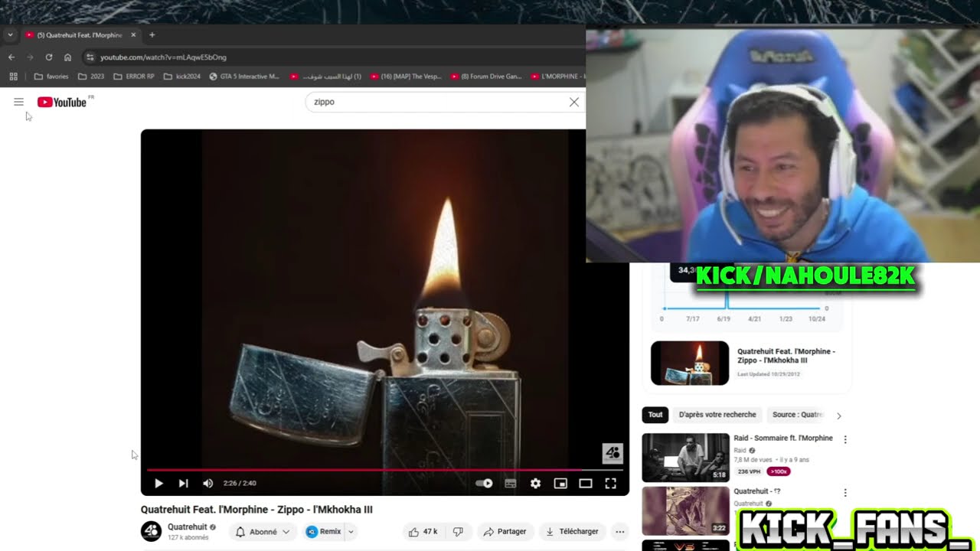Image resolution: width=980 pixels, height=551 pixels.
Task: Expand the Remix options arrow
Action: pyautogui.click(x=351, y=532)
